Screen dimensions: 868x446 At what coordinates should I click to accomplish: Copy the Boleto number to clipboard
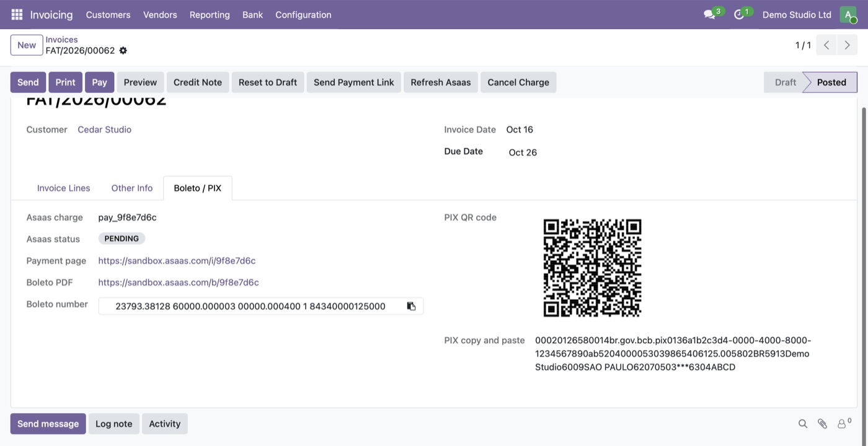click(411, 306)
